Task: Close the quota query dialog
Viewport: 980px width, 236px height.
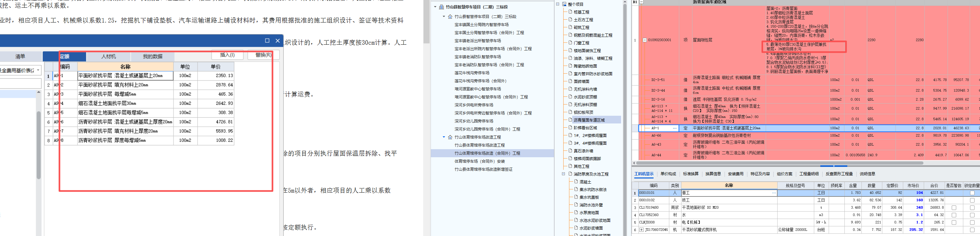Action: pyautogui.click(x=278, y=41)
